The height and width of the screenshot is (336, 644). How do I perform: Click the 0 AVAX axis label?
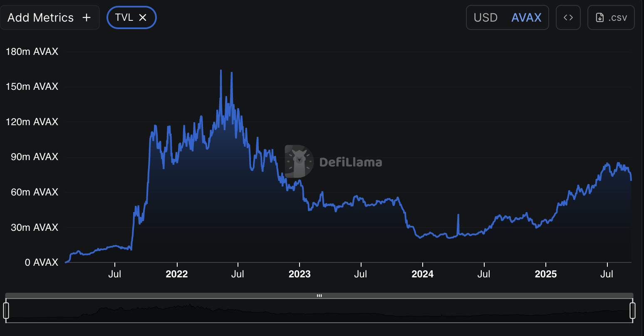tap(42, 262)
